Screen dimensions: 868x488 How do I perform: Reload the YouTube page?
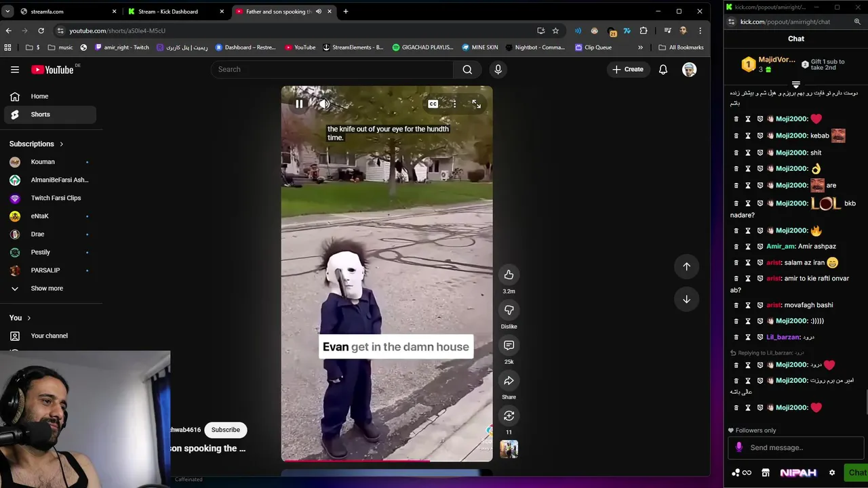point(41,30)
